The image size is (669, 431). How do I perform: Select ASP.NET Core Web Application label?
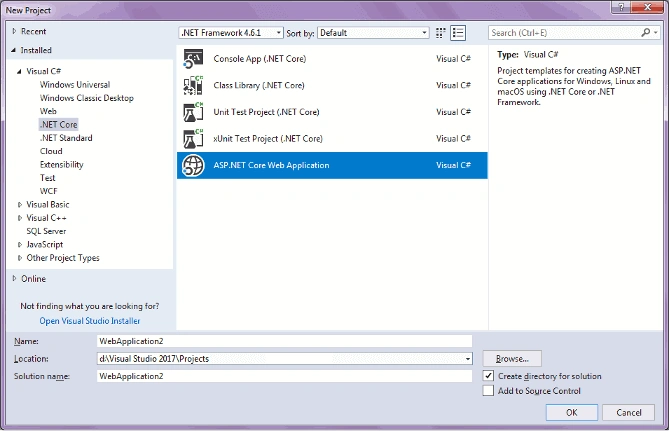pyautogui.click(x=271, y=165)
